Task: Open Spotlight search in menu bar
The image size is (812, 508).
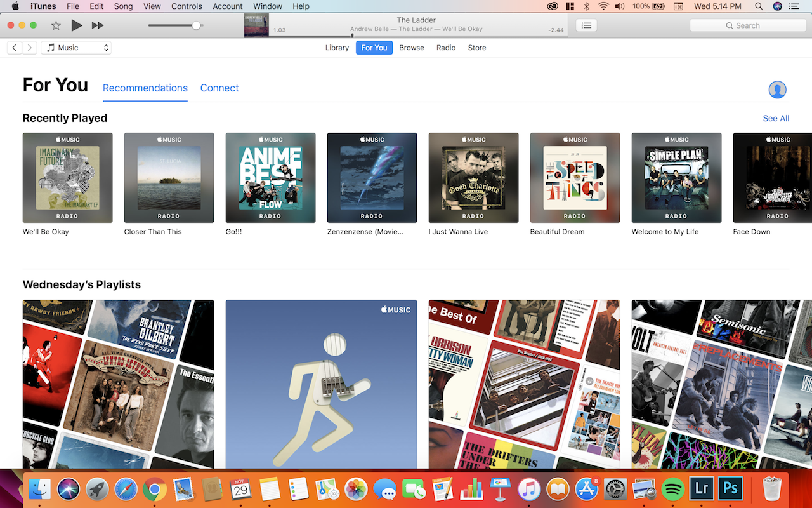Action: click(x=759, y=6)
